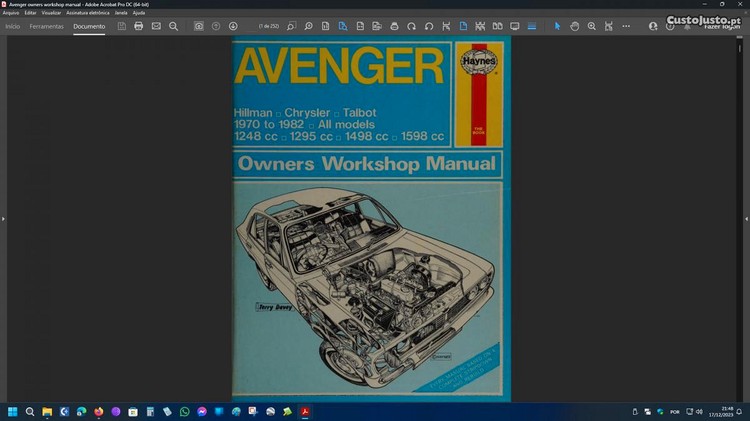Click the Save document icon
750x421 pixels.
click(121, 26)
